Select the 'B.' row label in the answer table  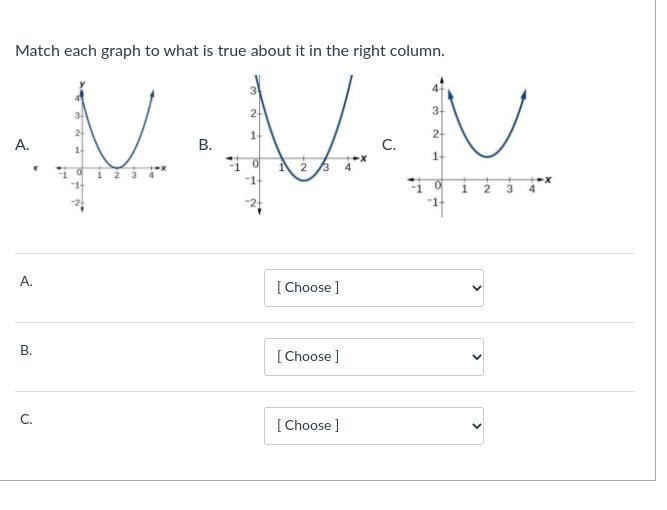click(26, 351)
